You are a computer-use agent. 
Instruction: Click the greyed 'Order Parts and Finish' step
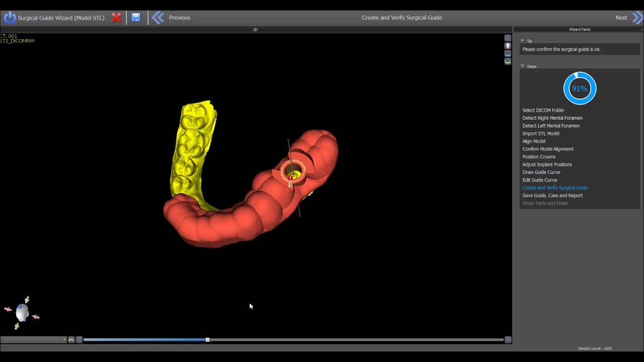pos(545,203)
